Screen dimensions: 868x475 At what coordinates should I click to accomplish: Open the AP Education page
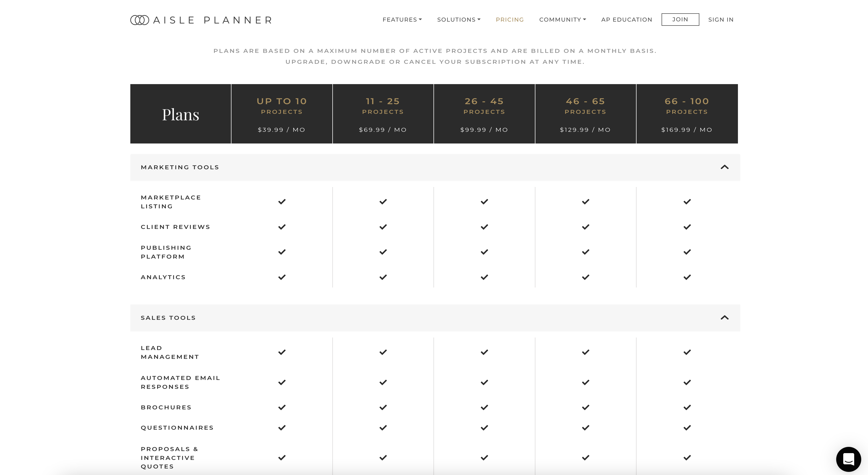(626, 20)
